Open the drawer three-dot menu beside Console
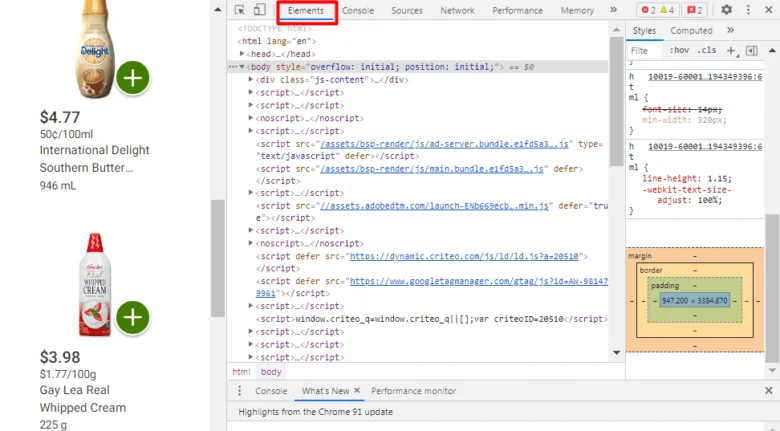This screenshot has width=780, height=431. (239, 391)
